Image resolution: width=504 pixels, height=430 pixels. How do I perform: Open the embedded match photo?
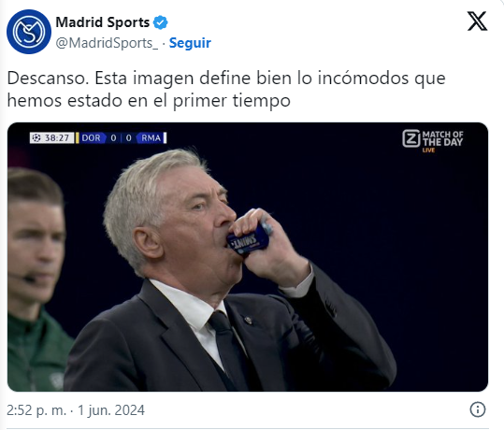click(x=248, y=256)
